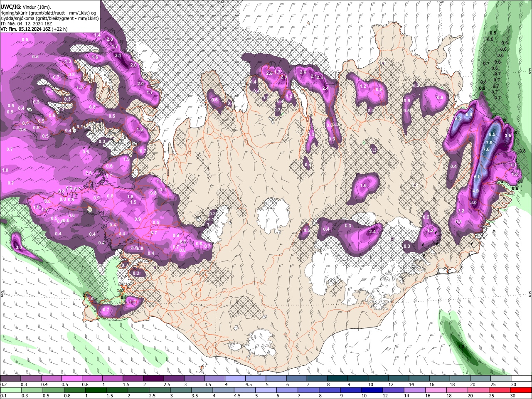Click the 'IT: Mið. 04. 12. 2024 18Z' line

coord(26,24)
